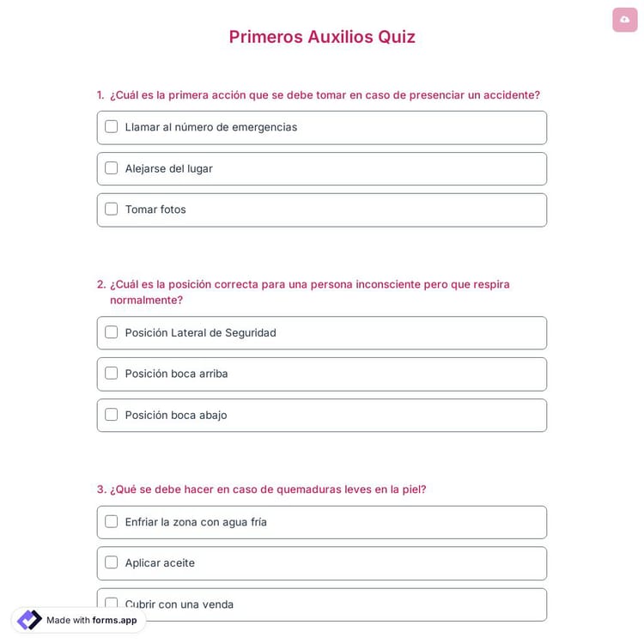The width and height of the screenshot is (644, 644).
Task: Click the number '1.' before the first question
Action: (100, 95)
